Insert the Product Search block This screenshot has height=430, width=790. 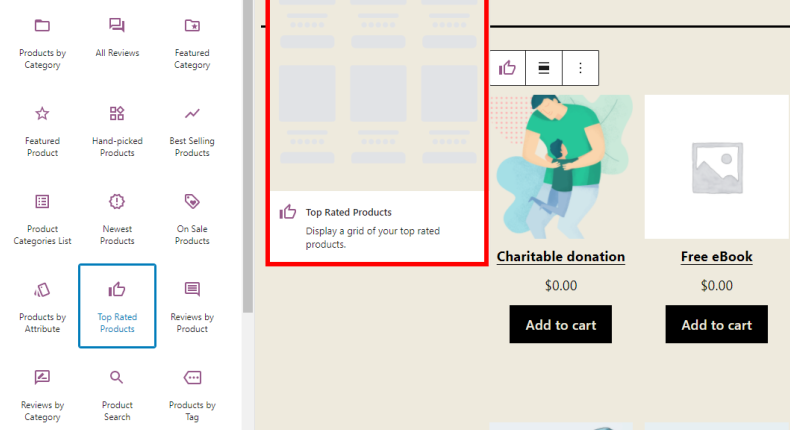tap(117, 394)
